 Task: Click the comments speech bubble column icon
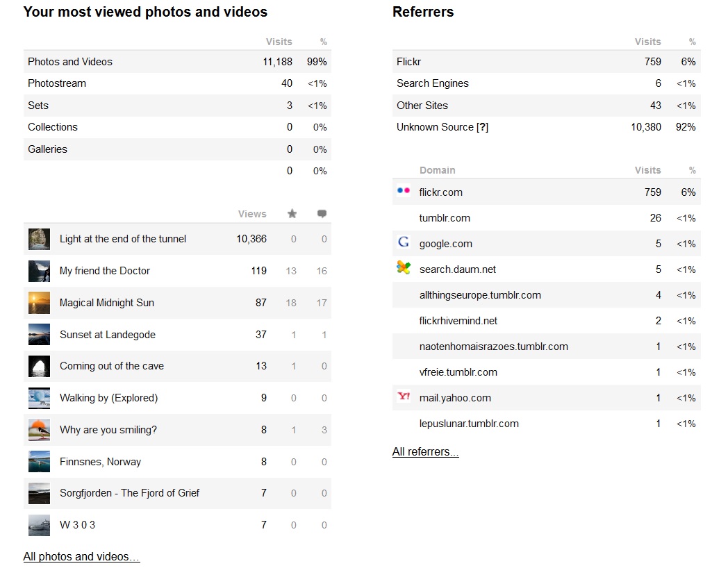coord(322,213)
